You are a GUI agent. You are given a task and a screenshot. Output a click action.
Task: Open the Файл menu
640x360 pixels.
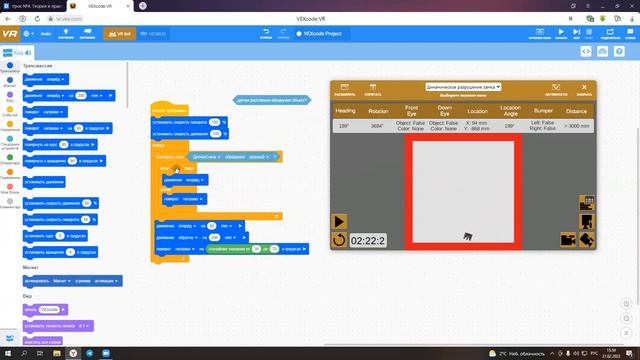(46, 34)
